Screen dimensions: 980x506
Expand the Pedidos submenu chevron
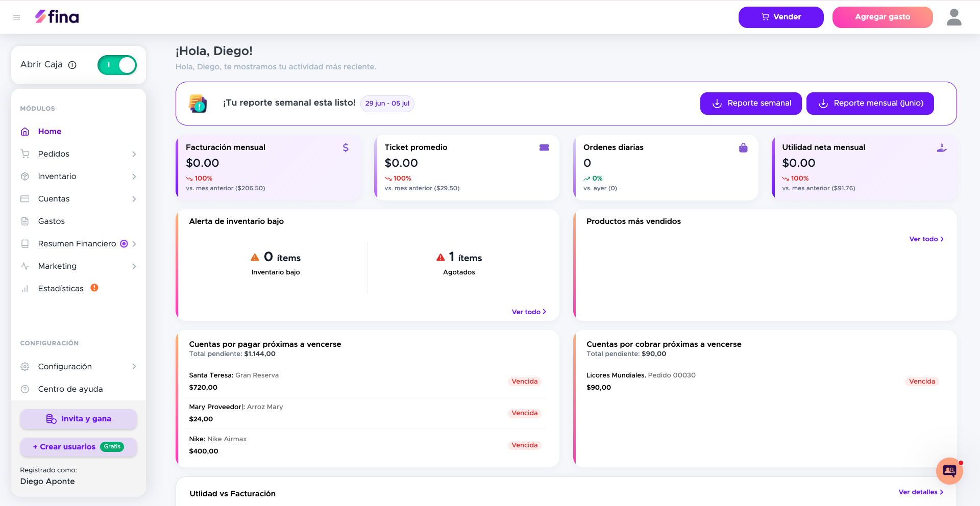pyautogui.click(x=134, y=154)
